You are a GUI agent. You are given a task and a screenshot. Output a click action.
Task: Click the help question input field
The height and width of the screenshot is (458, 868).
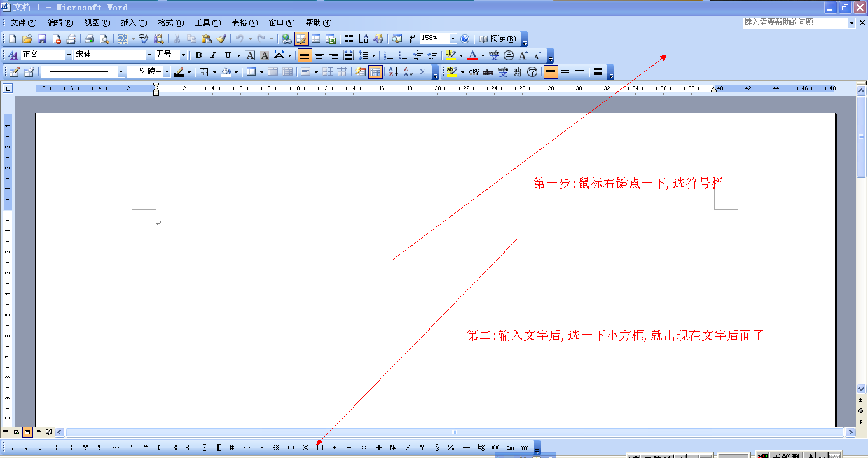click(795, 22)
